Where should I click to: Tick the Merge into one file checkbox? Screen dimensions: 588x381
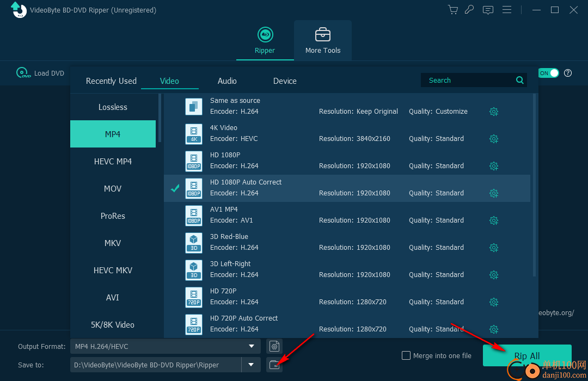406,355
